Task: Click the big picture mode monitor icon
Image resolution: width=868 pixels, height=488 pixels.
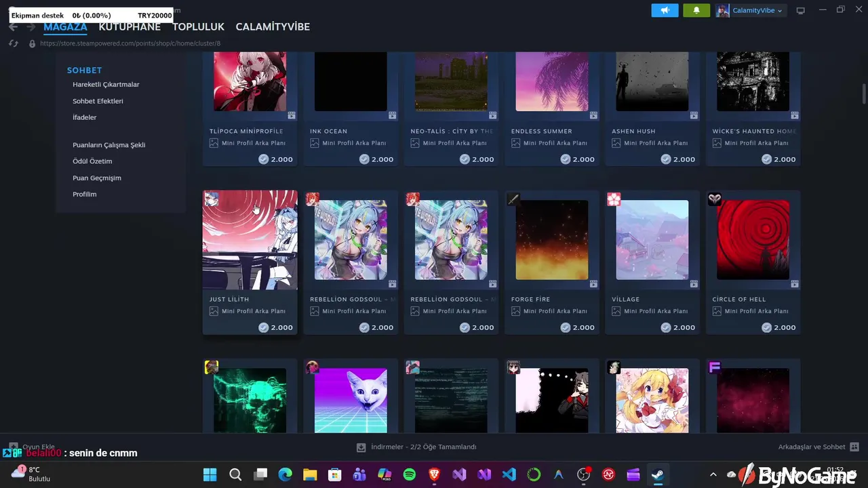Action: click(x=800, y=10)
